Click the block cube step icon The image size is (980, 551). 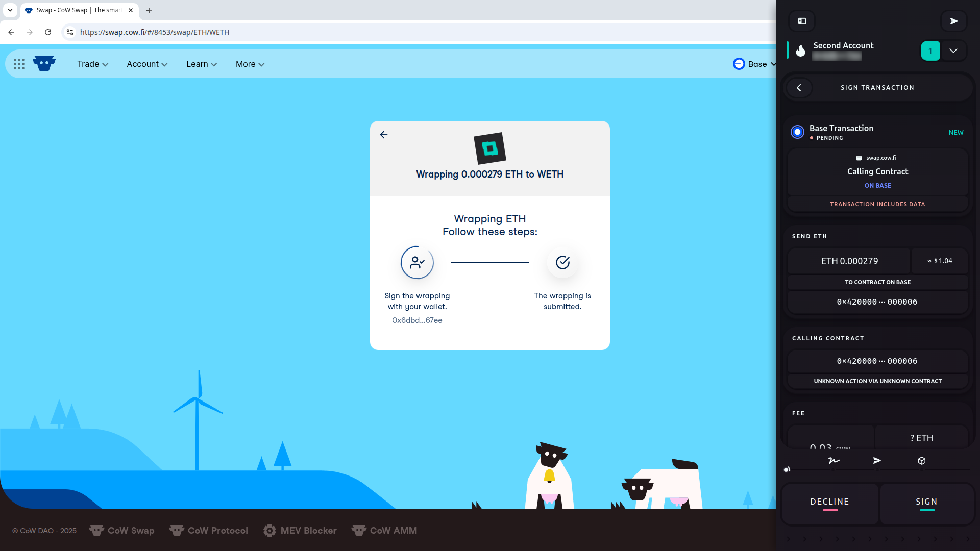click(x=922, y=461)
